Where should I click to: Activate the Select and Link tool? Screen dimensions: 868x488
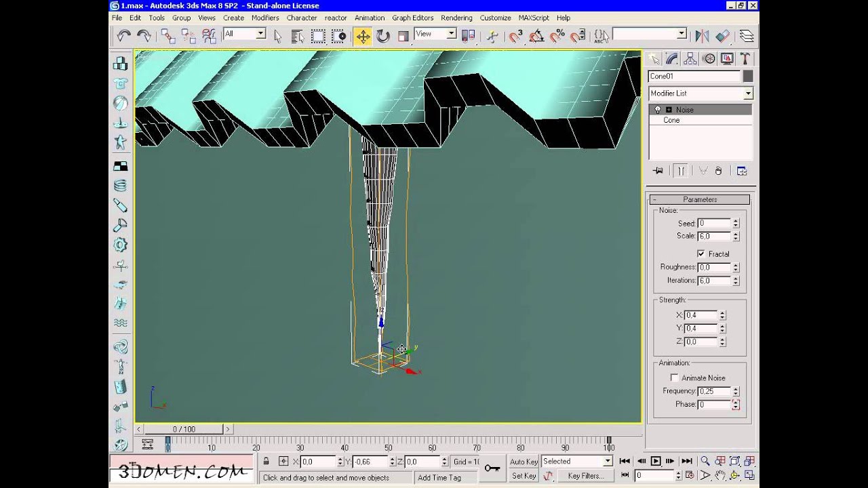[x=168, y=36]
